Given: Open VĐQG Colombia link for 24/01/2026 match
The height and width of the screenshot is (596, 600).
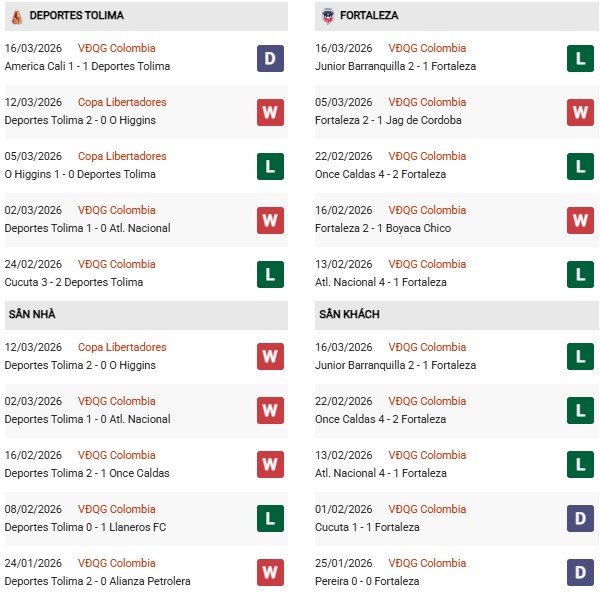Looking at the screenshot, I should (x=117, y=563).
